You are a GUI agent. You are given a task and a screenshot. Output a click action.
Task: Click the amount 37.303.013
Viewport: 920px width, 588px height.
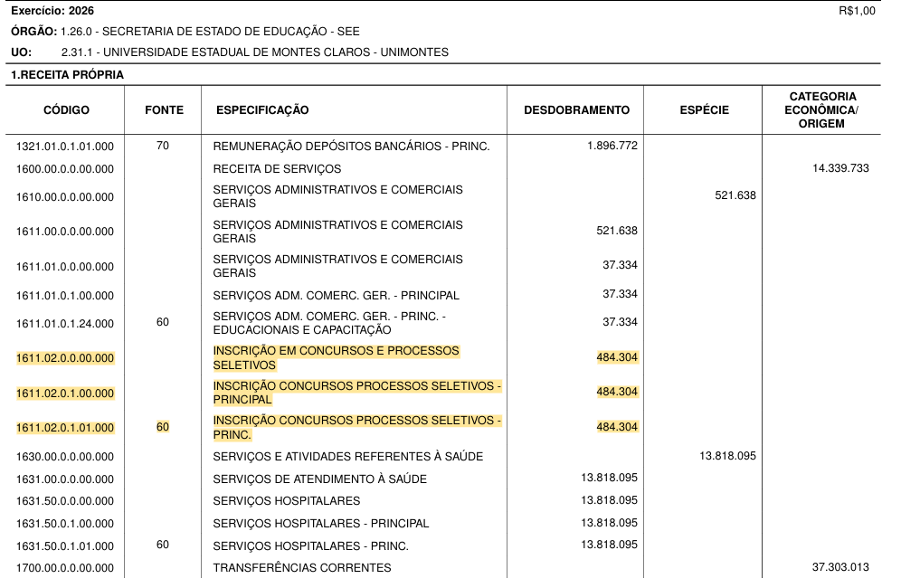click(x=840, y=567)
